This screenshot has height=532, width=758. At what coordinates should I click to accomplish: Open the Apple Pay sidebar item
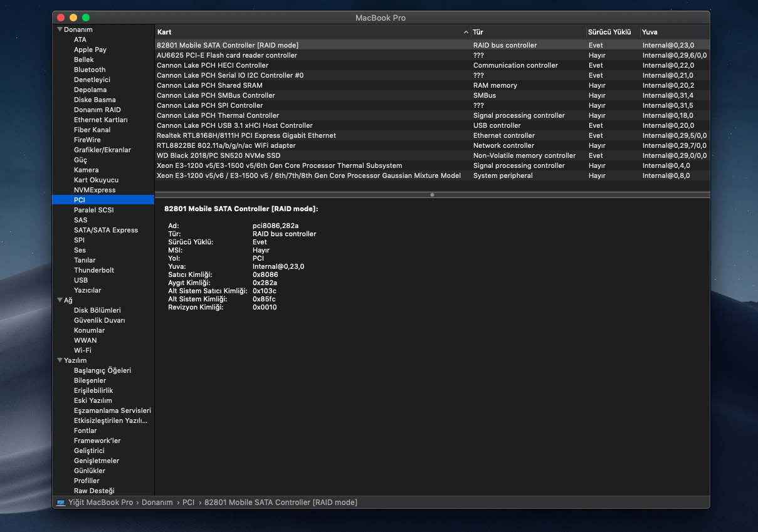tap(90, 50)
